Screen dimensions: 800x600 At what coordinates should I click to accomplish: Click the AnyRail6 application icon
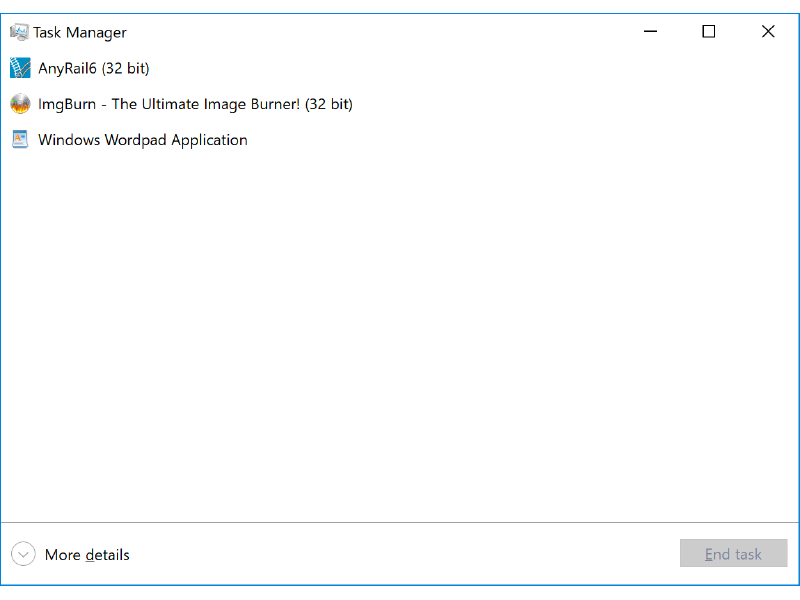[x=20, y=68]
